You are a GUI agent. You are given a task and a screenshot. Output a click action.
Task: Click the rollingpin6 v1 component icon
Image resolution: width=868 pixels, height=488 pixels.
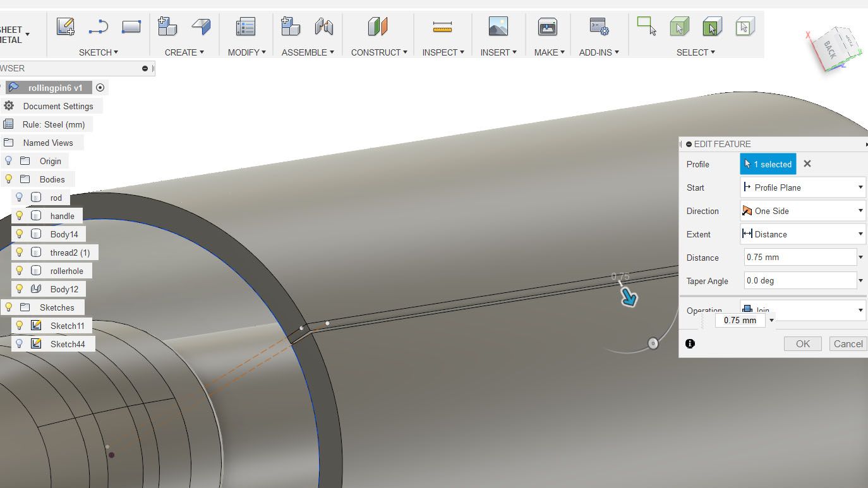point(14,88)
